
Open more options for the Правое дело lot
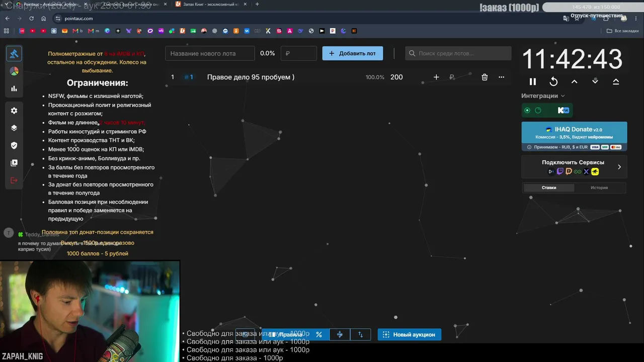click(501, 77)
